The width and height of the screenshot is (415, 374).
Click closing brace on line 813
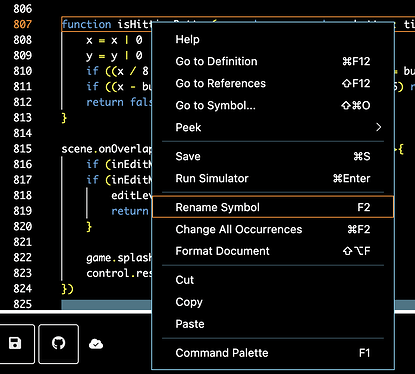coord(64,118)
